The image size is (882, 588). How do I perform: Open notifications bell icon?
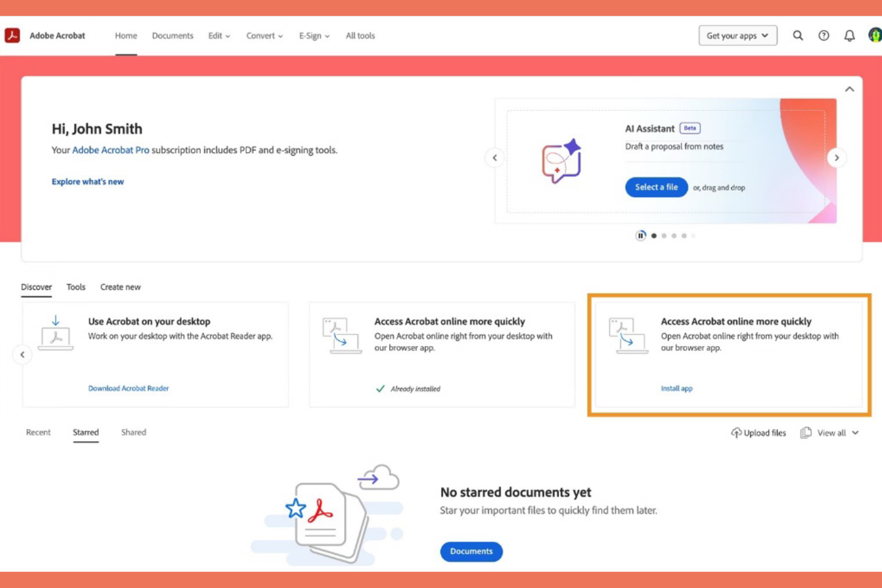pos(849,36)
